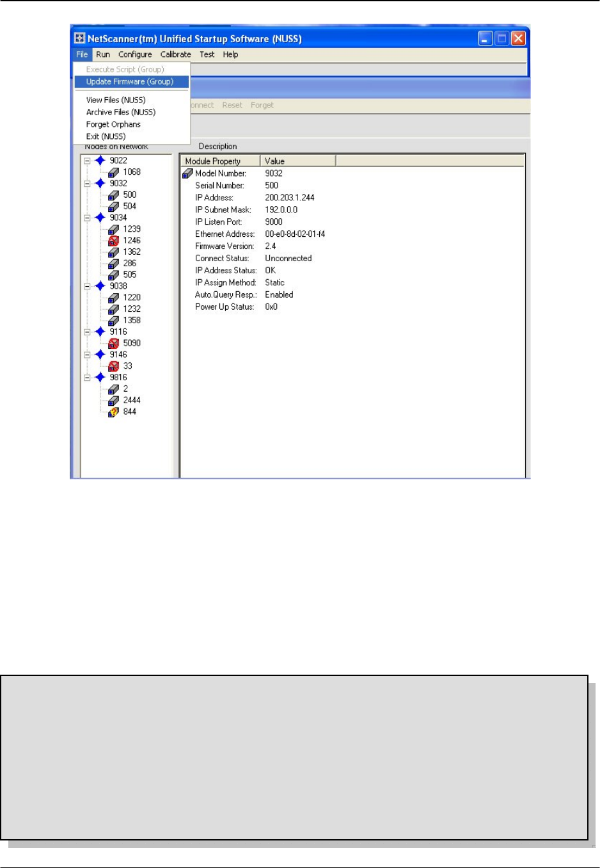Image resolution: width=600 pixels, height=868 pixels.
Task: Click yellow warning module icon beside 844
Action: click(114, 412)
